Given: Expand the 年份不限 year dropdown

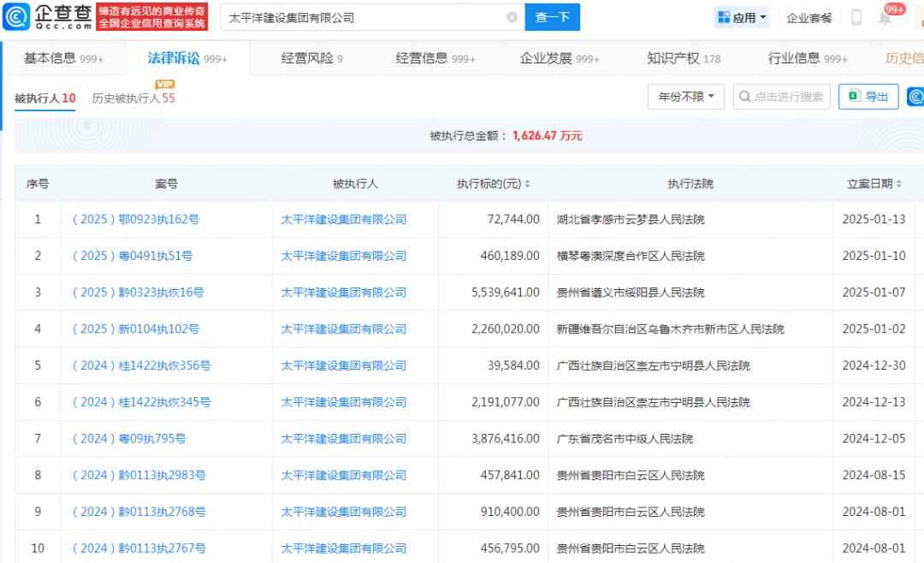Looking at the screenshot, I should point(686,97).
